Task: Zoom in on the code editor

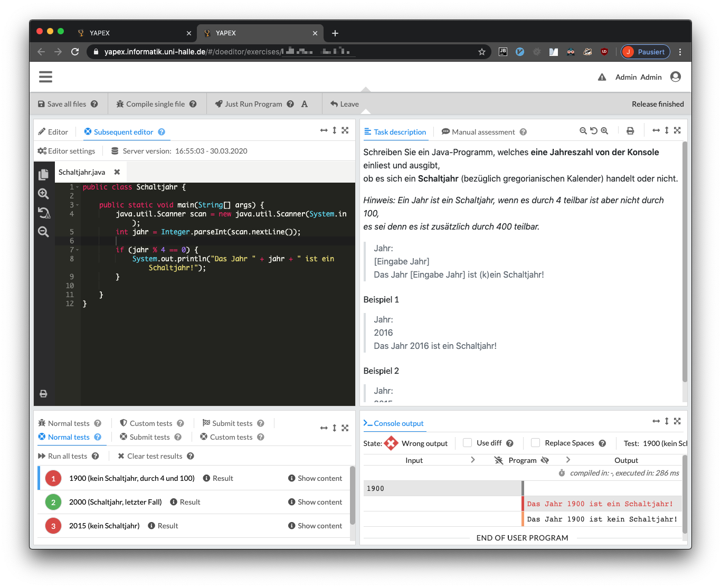Action: pos(43,194)
